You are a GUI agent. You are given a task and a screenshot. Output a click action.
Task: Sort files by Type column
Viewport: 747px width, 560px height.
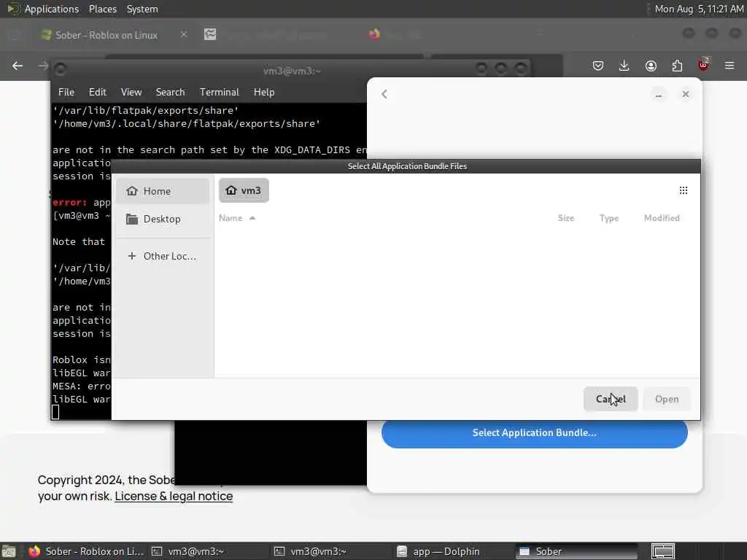pyautogui.click(x=609, y=218)
